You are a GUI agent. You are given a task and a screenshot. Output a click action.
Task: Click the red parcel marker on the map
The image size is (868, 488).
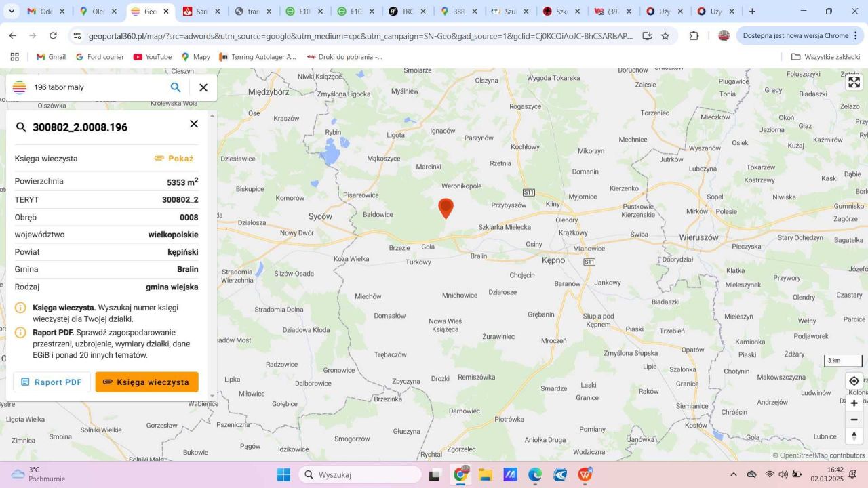click(446, 209)
